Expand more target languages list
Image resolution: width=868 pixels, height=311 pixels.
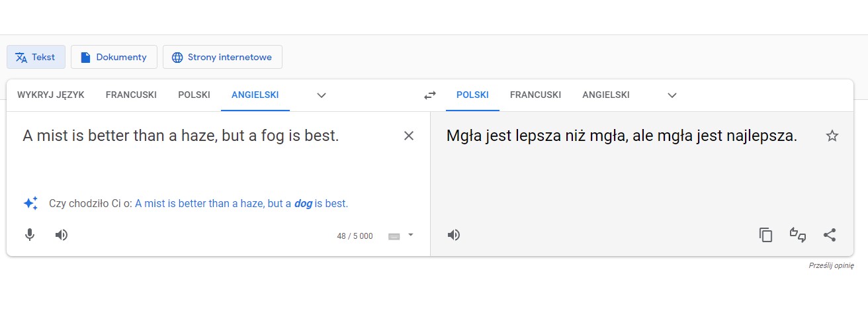click(672, 95)
